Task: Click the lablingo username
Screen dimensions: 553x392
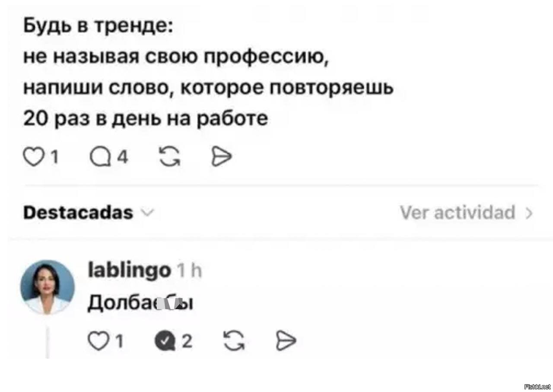Action: (129, 271)
